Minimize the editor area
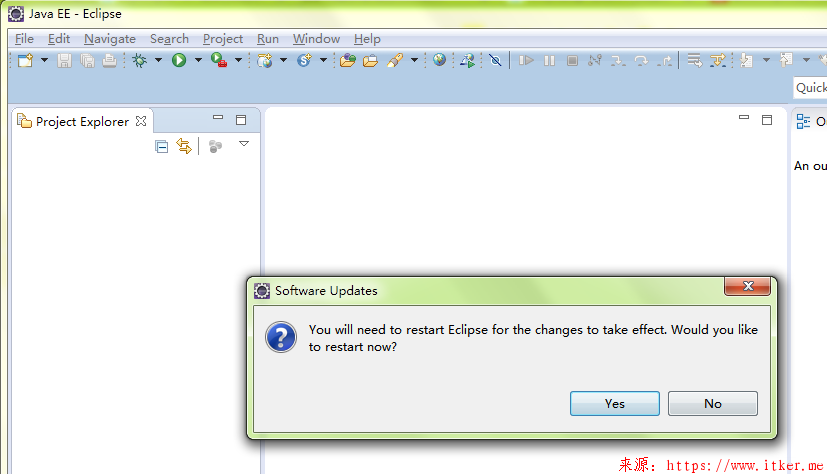The height and width of the screenshot is (474, 827). pyautogui.click(x=744, y=118)
